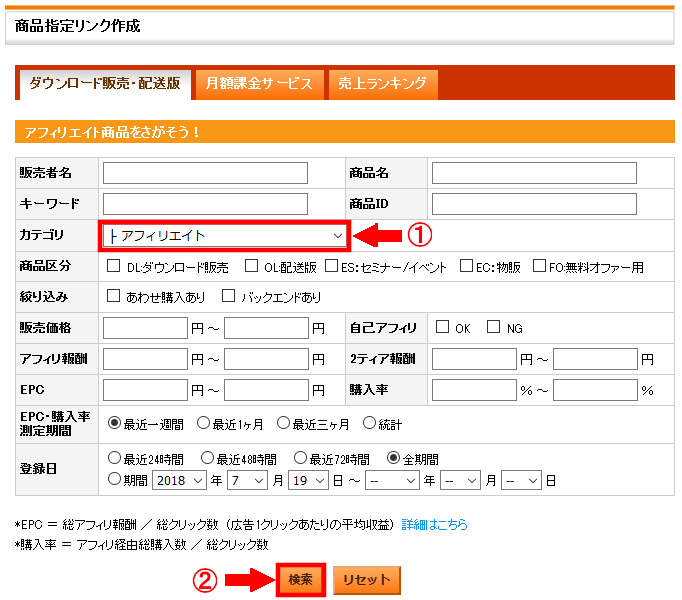Screen dimensions: 682x600
Task: Select 最近1ヶ月 measurement period
Action: (x=204, y=423)
